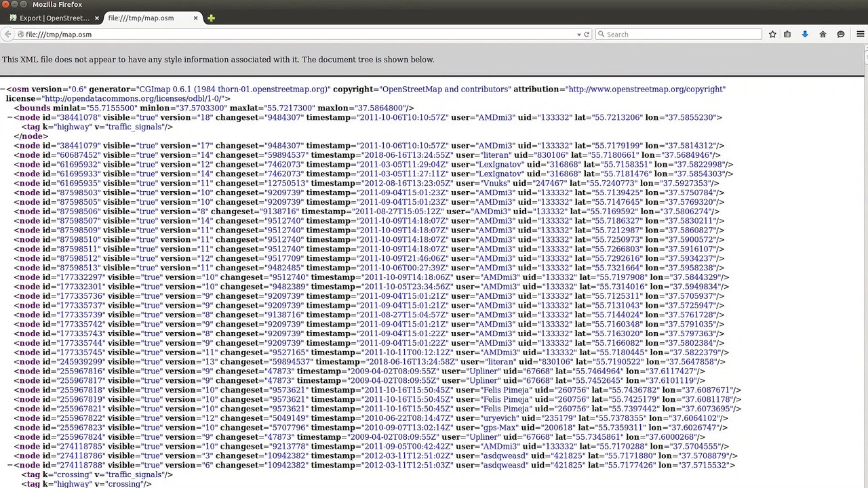Open a new tab with the plus icon
Image resolution: width=868 pixels, height=488 pixels.
point(211,18)
